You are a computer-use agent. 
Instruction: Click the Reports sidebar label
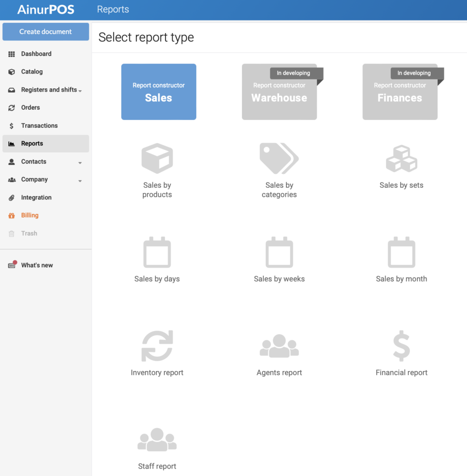[32, 144]
